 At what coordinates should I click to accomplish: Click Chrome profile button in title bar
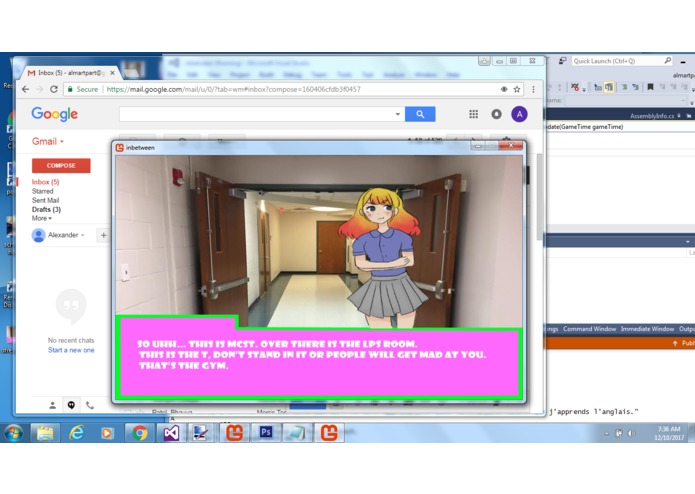point(484,61)
